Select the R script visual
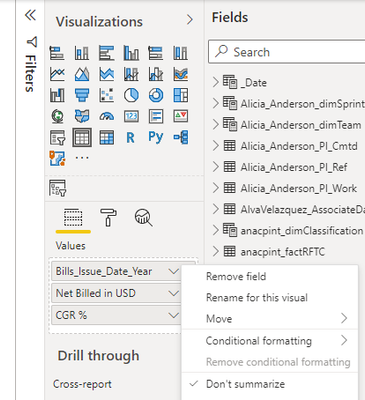Image resolution: width=365 pixels, height=400 pixels. (131, 137)
